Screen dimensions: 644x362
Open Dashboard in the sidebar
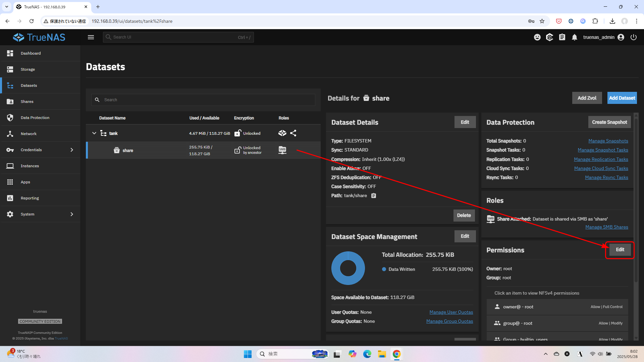40,53
